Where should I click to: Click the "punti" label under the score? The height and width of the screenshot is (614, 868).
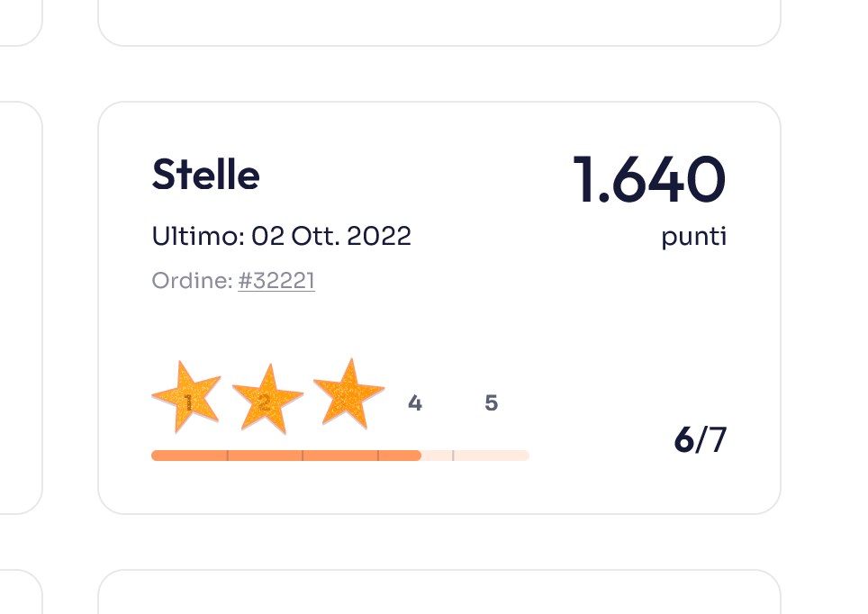693,238
